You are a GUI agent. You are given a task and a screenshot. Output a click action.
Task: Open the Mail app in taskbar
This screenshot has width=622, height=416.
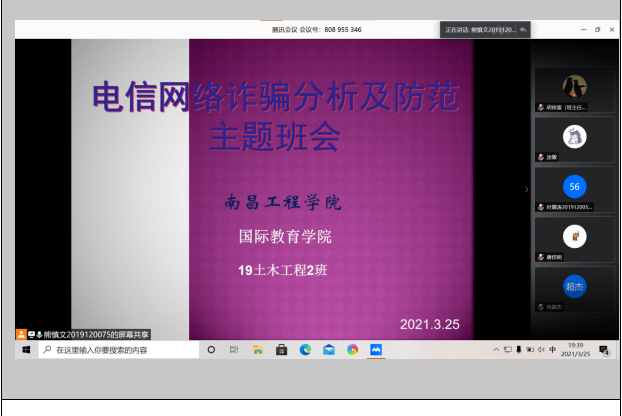coord(329,350)
